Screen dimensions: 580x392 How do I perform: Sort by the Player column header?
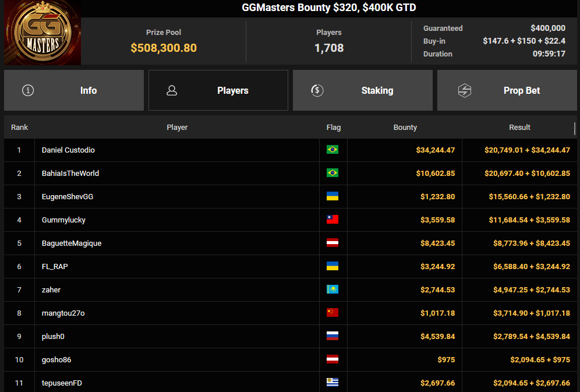[177, 127]
